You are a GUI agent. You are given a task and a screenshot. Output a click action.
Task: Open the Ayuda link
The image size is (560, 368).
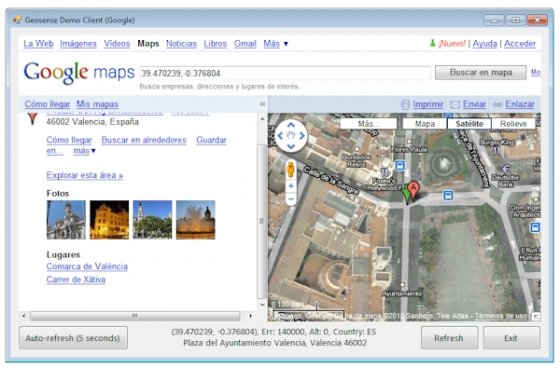pos(485,44)
